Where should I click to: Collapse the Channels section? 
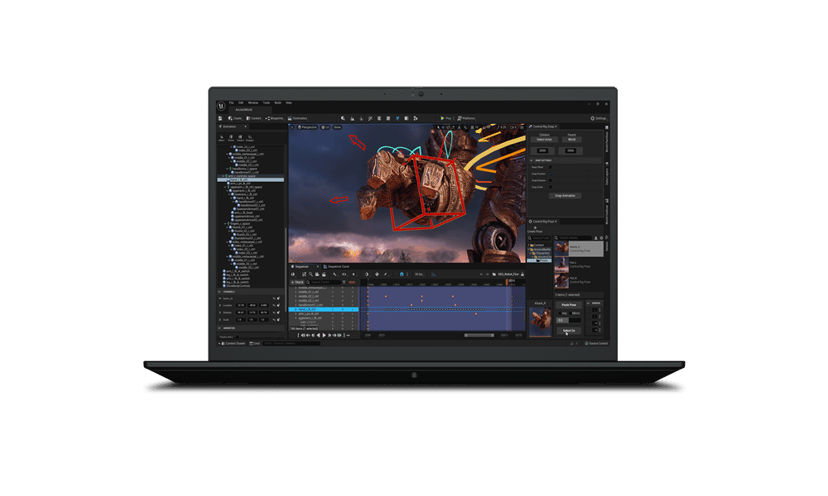coord(219,292)
